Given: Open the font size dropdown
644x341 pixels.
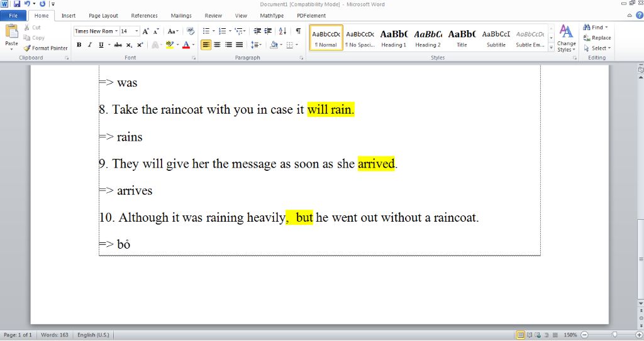Looking at the screenshot, I should pos(136,31).
